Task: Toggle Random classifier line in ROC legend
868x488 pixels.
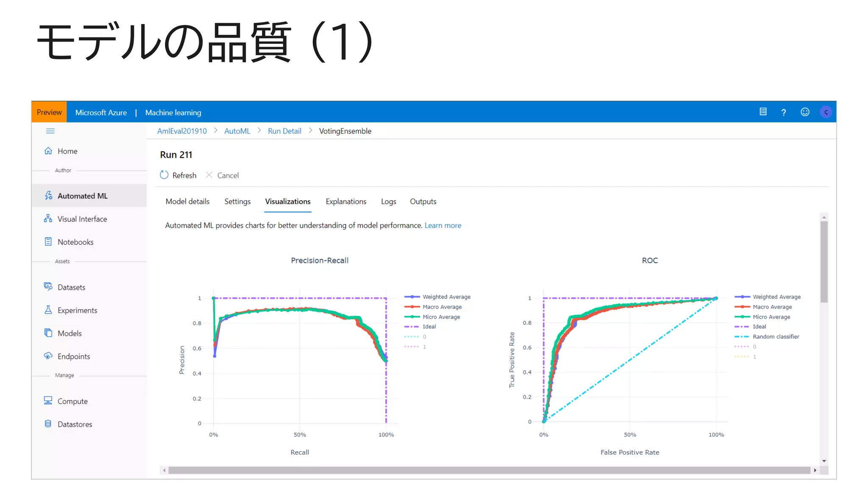Action: point(776,337)
